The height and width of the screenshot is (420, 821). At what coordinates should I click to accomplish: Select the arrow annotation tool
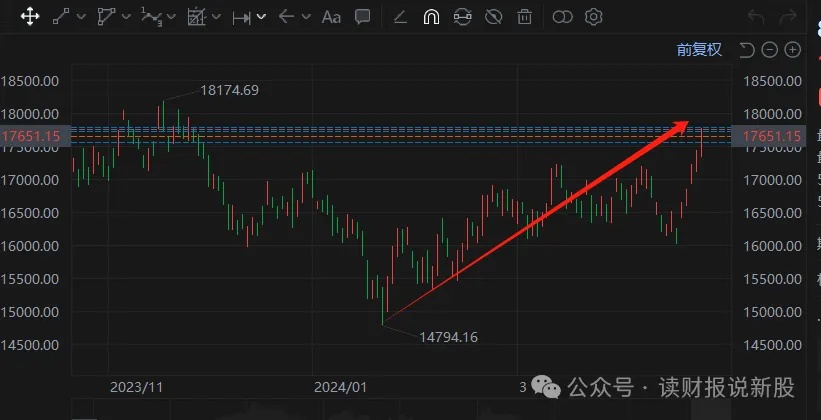coord(286,17)
